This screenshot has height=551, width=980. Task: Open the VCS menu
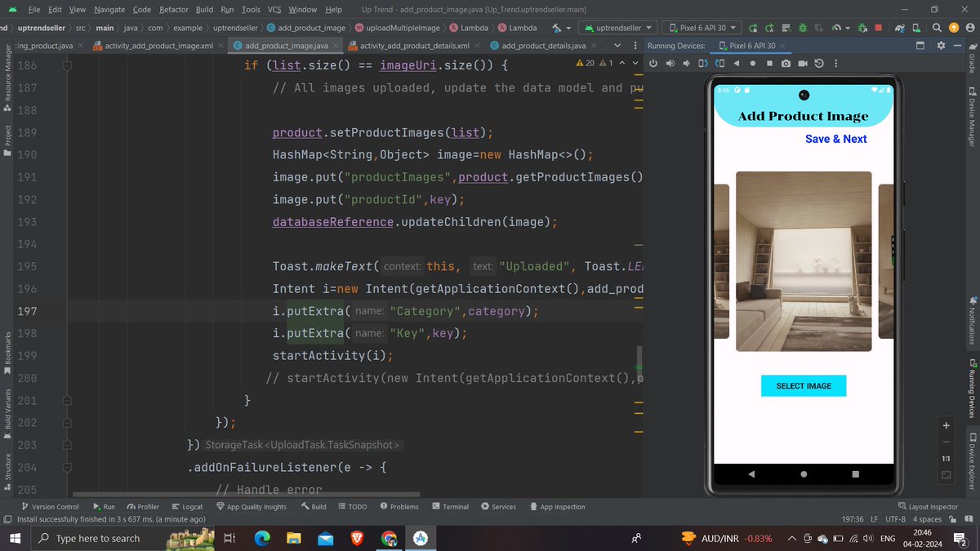[274, 9]
